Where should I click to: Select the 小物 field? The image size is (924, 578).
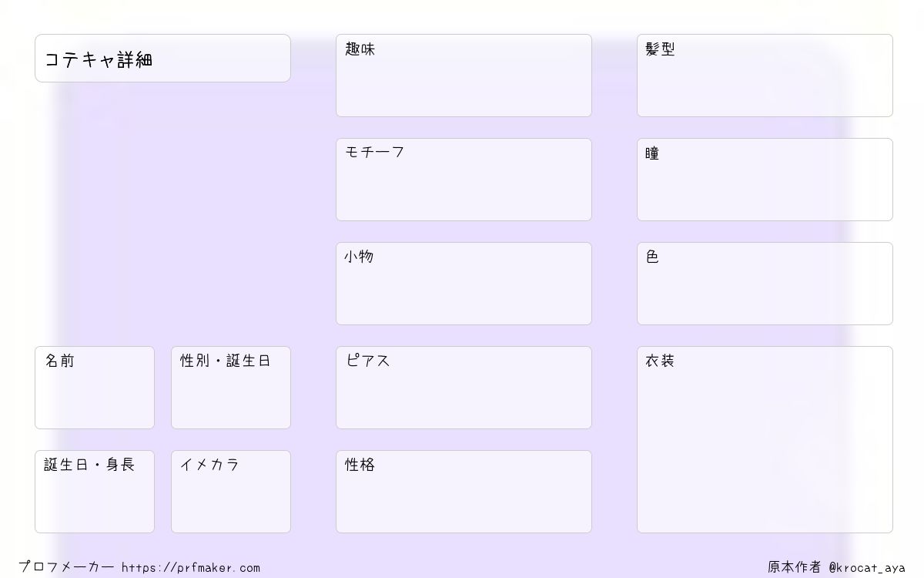(464, 284)
